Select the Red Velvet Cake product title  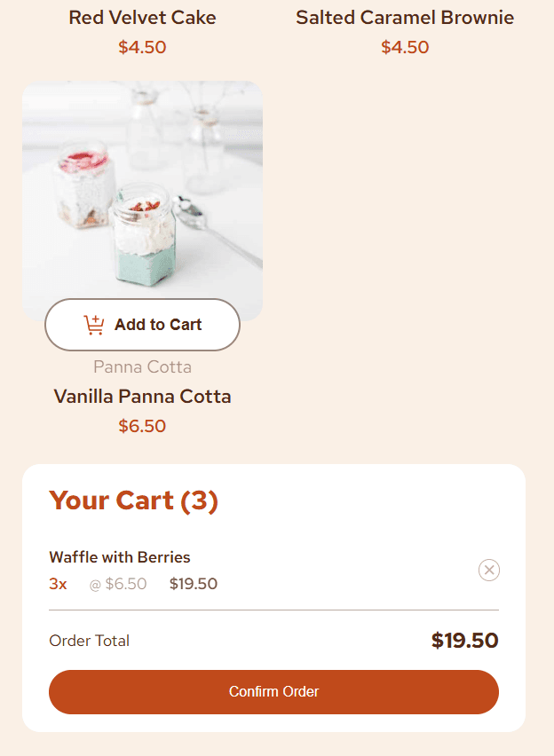pos(141,17)
